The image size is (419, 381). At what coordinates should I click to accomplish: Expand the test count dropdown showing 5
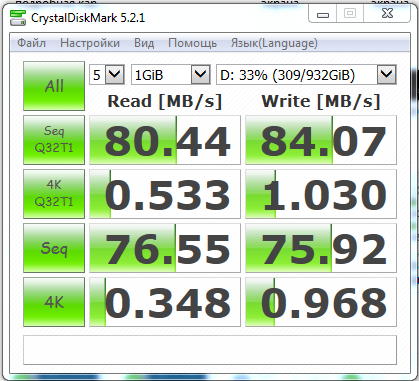coord(107,74)
